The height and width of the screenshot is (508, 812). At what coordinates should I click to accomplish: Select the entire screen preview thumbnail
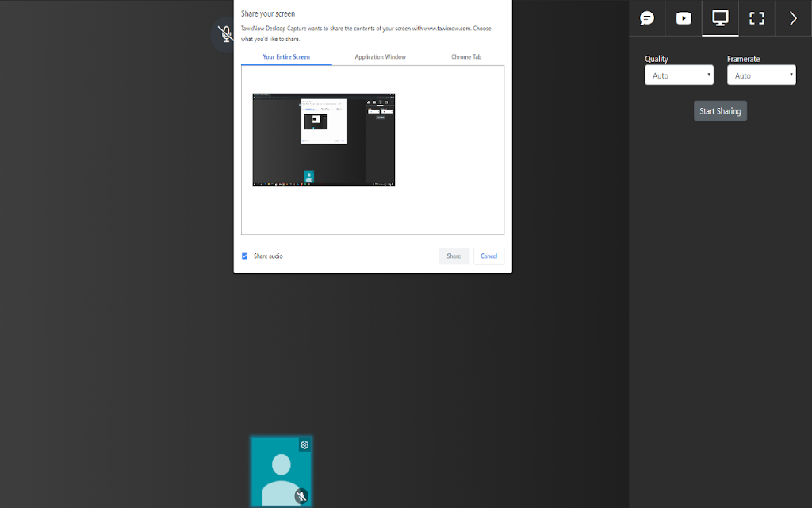pos(324,140)
